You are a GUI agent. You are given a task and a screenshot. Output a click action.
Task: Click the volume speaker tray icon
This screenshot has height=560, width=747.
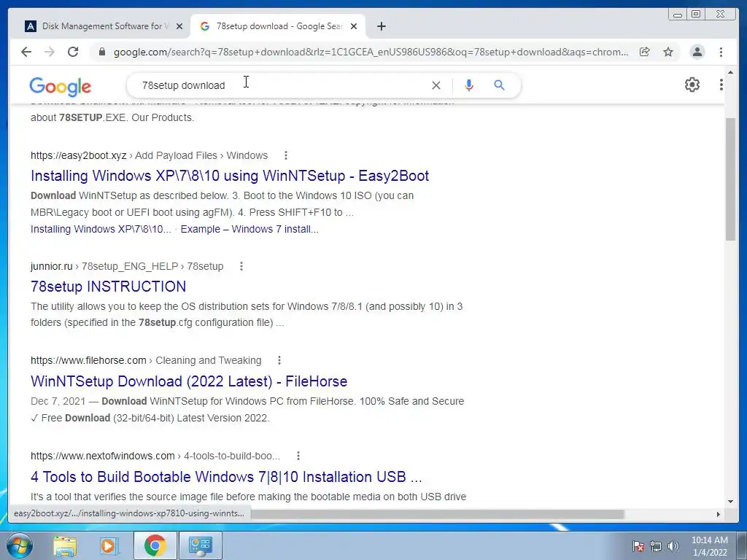pyautogui.click(x=673, y=546)
